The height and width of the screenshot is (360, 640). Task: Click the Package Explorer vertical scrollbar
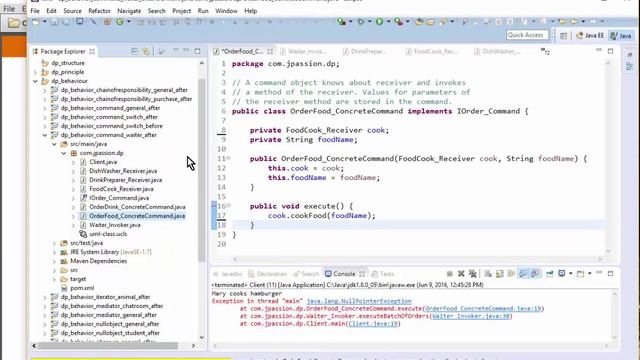click(x=202, y=169)
